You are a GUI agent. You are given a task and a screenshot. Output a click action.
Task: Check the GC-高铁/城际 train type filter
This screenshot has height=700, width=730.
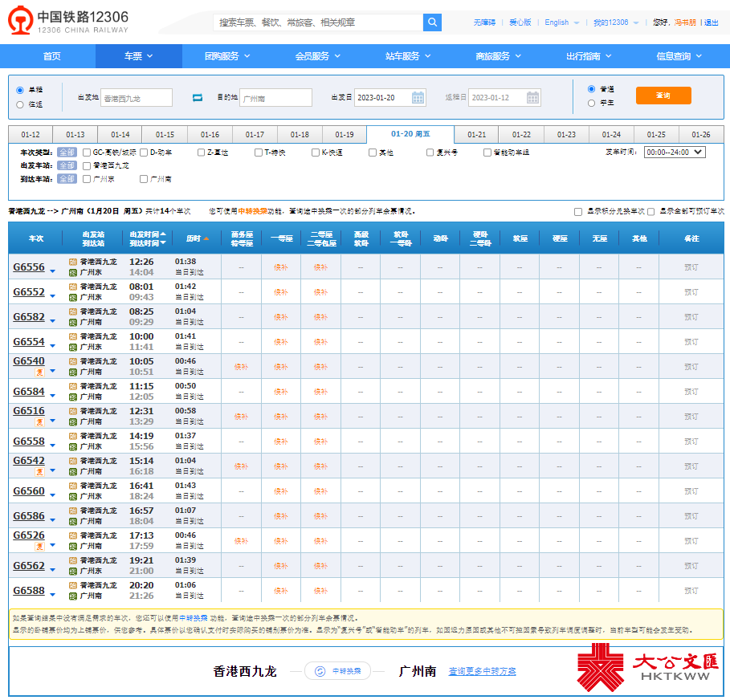87,152
